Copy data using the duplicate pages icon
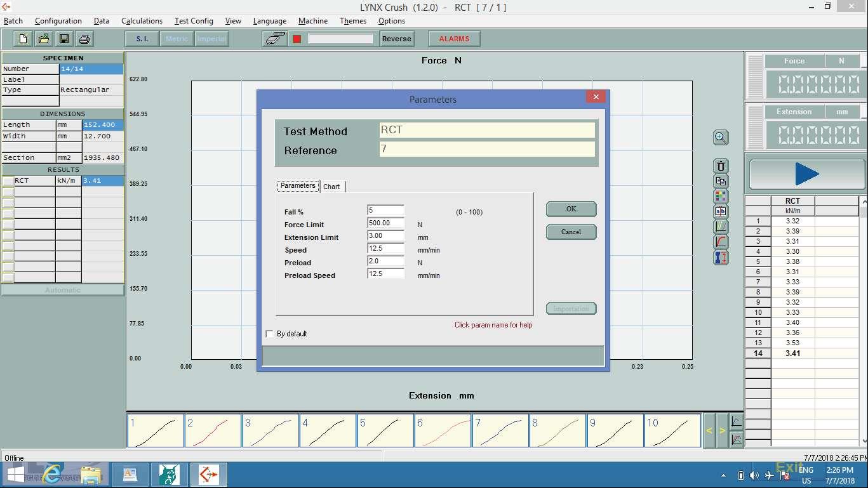 [x=721, y=181]
